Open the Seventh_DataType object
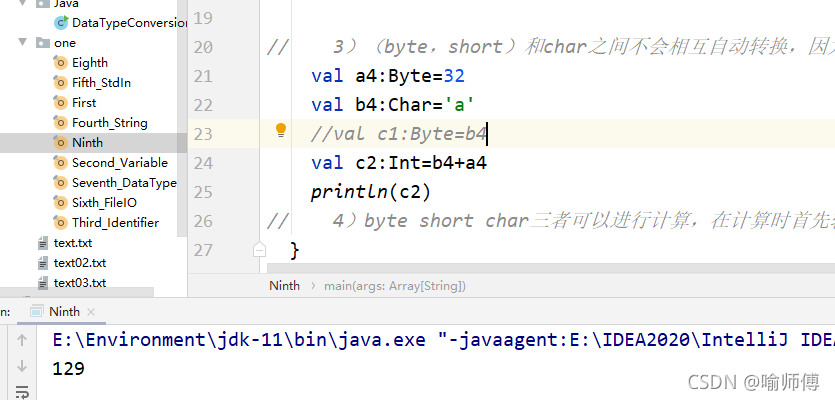The image size is (835, 400). coord(124,183)
